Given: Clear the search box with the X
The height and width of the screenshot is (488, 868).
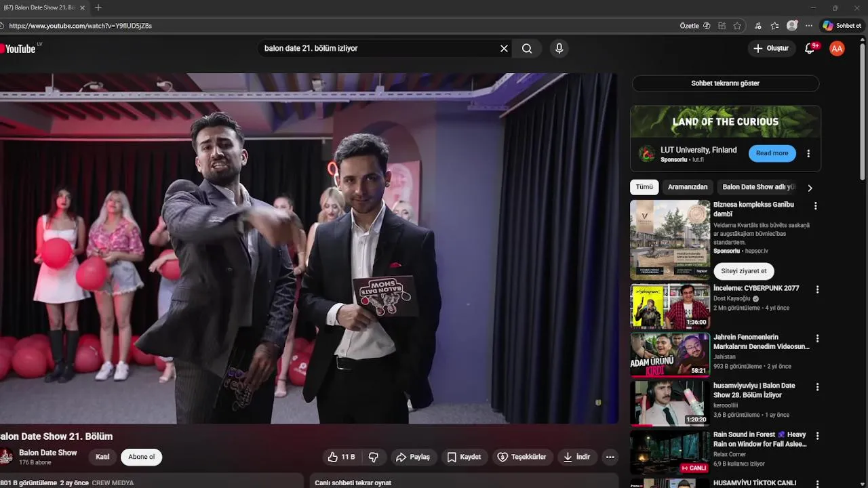Looking at the screenshot, I should point(504,48).
